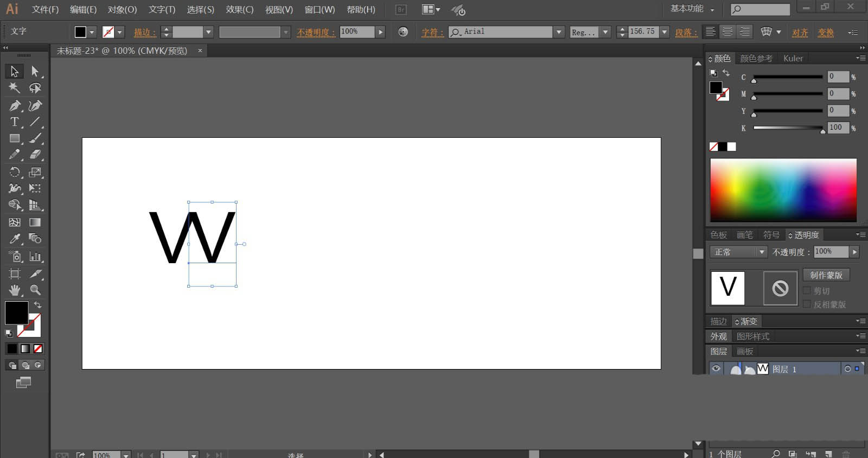
Task: Pick a color from the CMYK spectrum
Action: tap(783, 190)
